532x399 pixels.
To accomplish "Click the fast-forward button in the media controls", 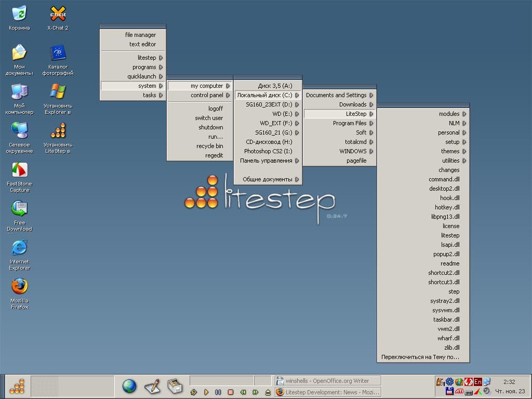I will point(256,392).
